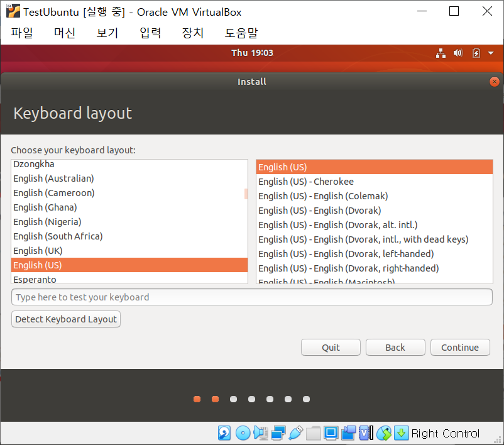Screen dimensions: 504x445
Task: Select English (US) variant in right list
Action: click(x=375, y=167)
